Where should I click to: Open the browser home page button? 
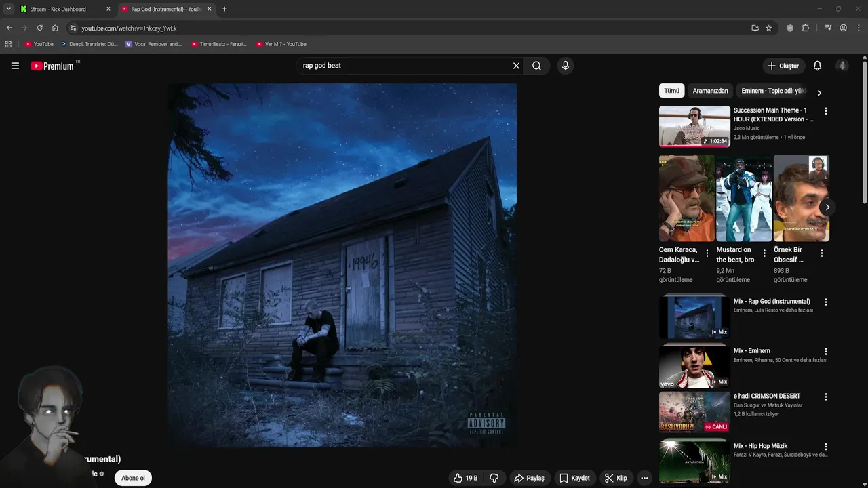tap(55, 28)
